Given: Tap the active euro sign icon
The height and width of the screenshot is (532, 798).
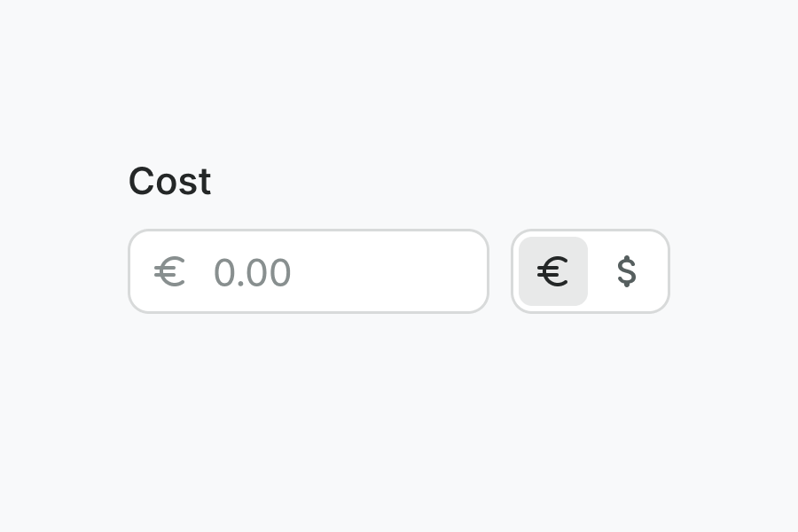Looking at the screenshot, I should (553, 271).
